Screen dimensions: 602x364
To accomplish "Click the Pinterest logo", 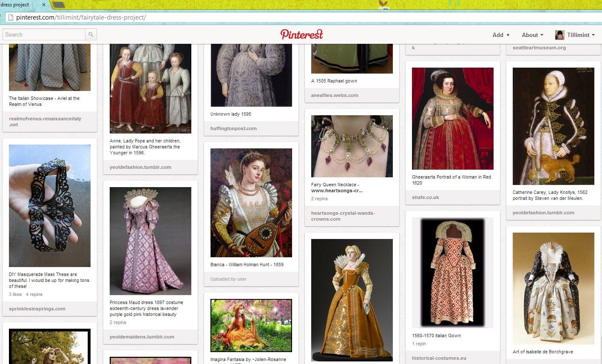I will click(x=301, y=34).
